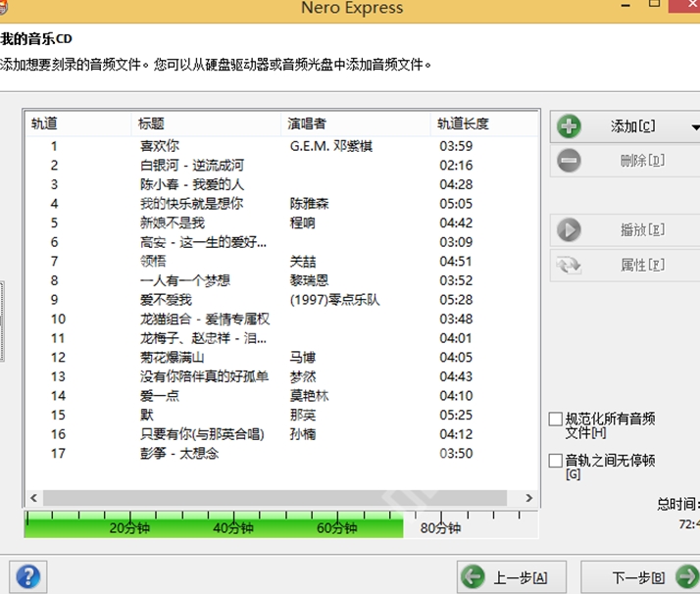Expand the 添加 button dropdown arrow

click(695, 127)
